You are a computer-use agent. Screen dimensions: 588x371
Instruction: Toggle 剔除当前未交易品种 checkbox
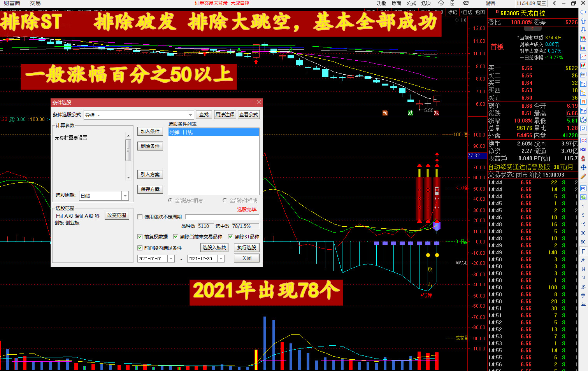coord(176,236)
